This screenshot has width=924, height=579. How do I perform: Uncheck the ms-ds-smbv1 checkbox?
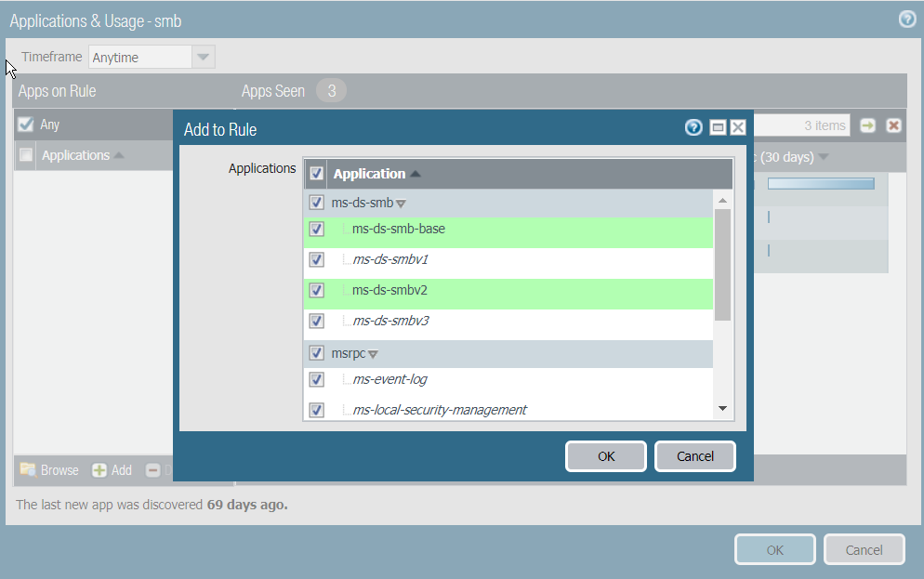point(316,259)
